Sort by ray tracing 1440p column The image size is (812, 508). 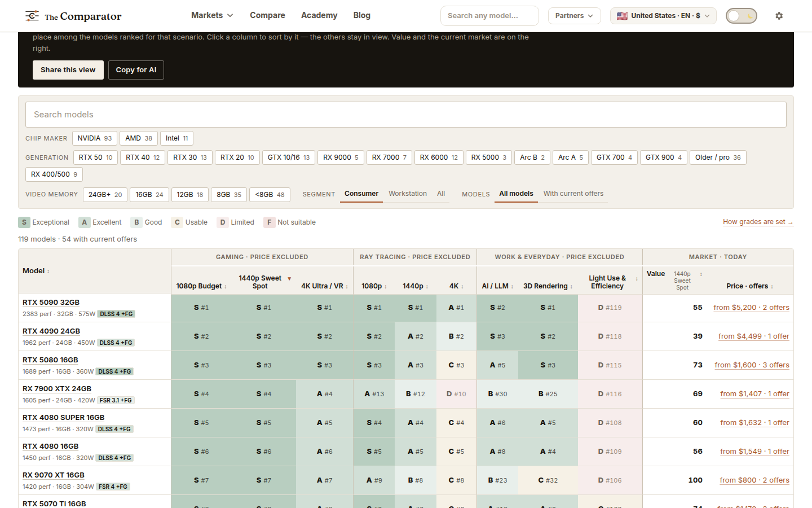point(415,286)
